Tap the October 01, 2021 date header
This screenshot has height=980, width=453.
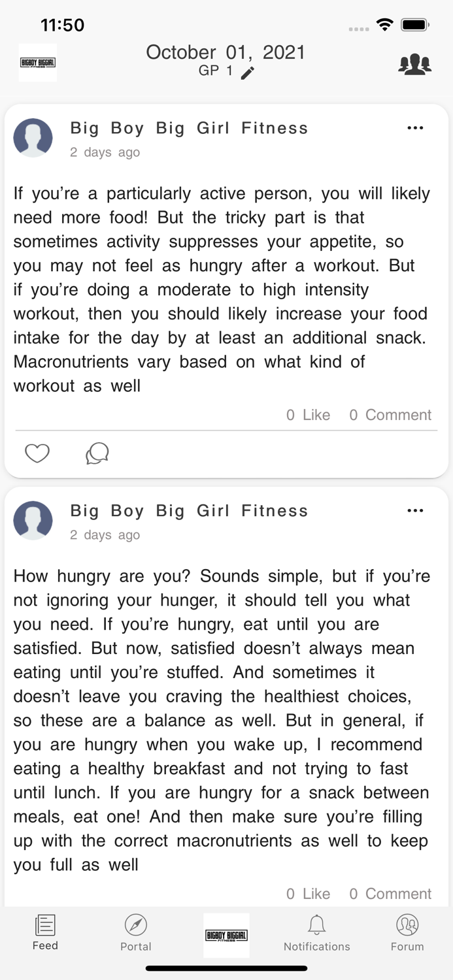[x=226, y=52]
